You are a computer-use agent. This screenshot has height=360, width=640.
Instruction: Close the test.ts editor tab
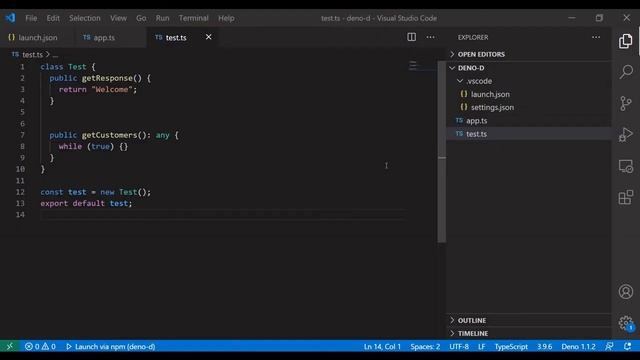209,37
